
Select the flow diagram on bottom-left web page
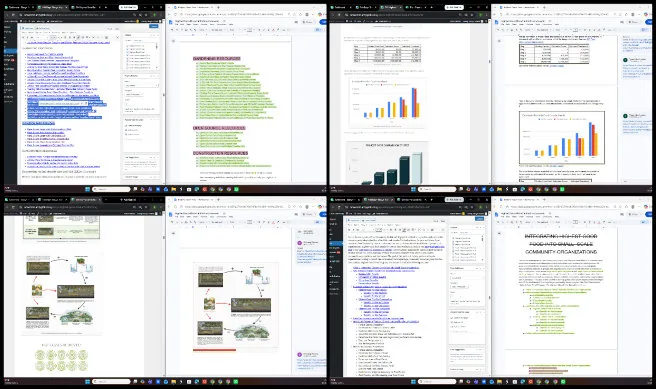61,293
